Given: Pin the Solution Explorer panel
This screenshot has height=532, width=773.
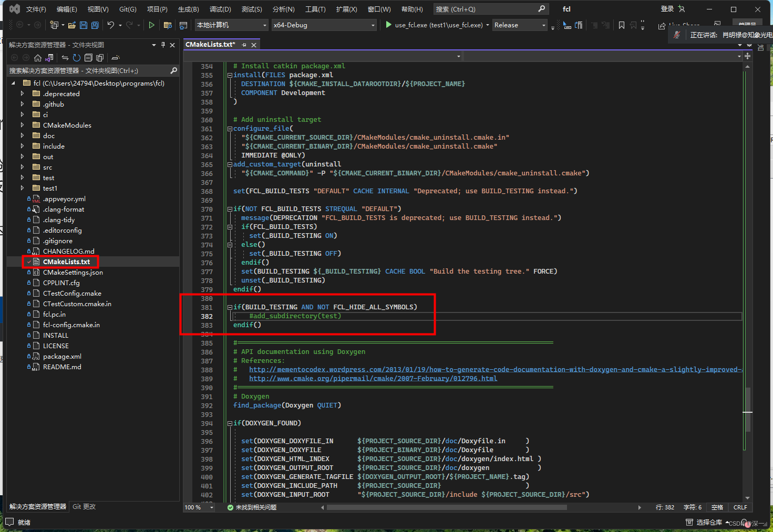Looking at the screenshot, I should [x=163, y=45].
